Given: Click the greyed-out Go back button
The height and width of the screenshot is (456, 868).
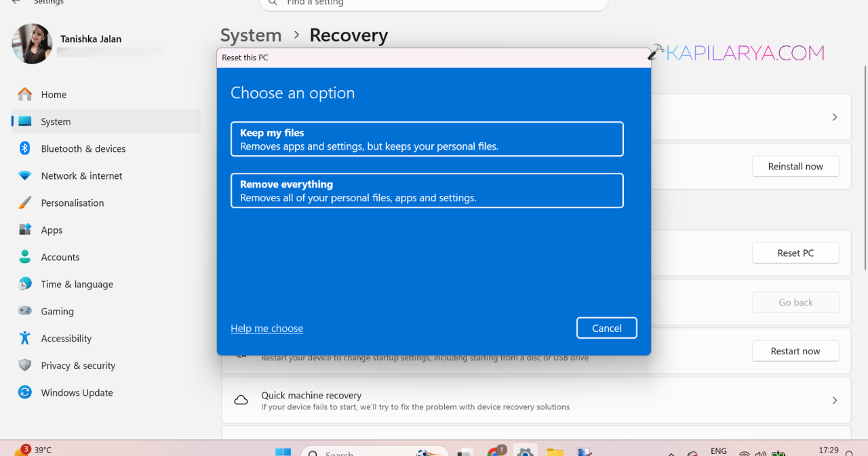Looking at the screenshot, I should tap(795, 302).
